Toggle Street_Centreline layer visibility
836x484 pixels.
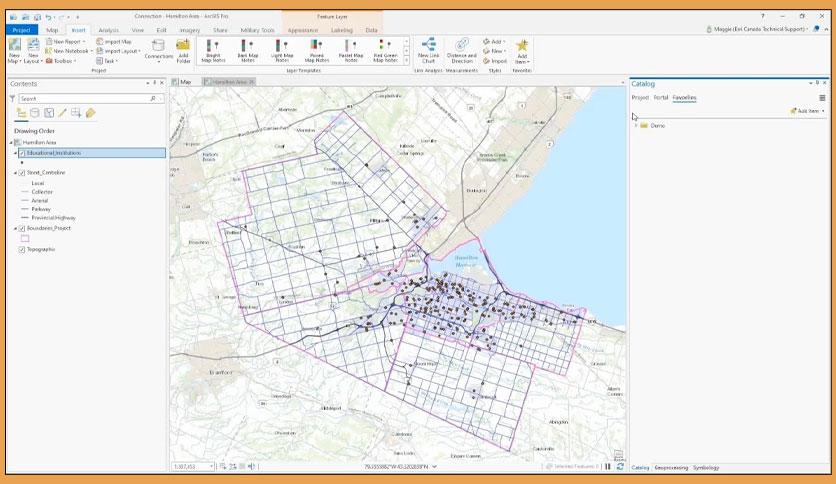[x=22, y=173]
